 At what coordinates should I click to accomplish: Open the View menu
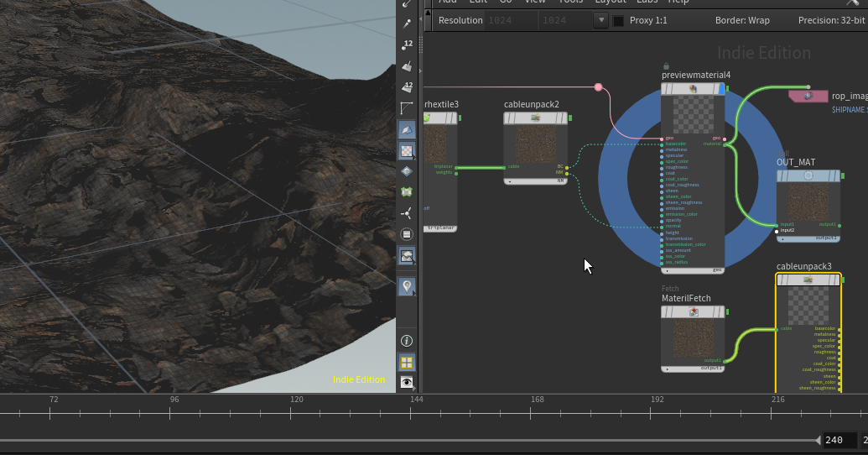click(x=535, y=3)
